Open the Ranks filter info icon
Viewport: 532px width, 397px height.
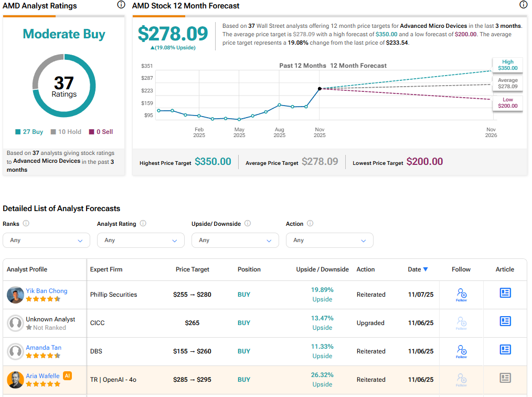pos(25,223)
